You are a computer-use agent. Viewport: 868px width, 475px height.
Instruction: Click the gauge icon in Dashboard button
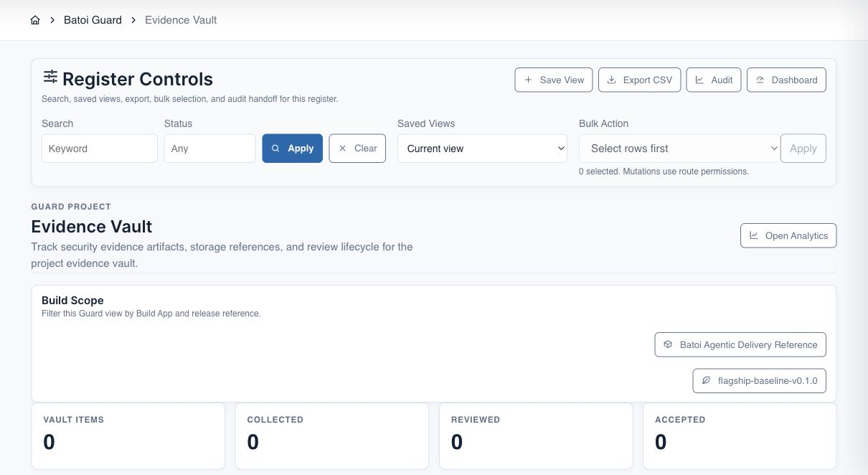point(760,80)
